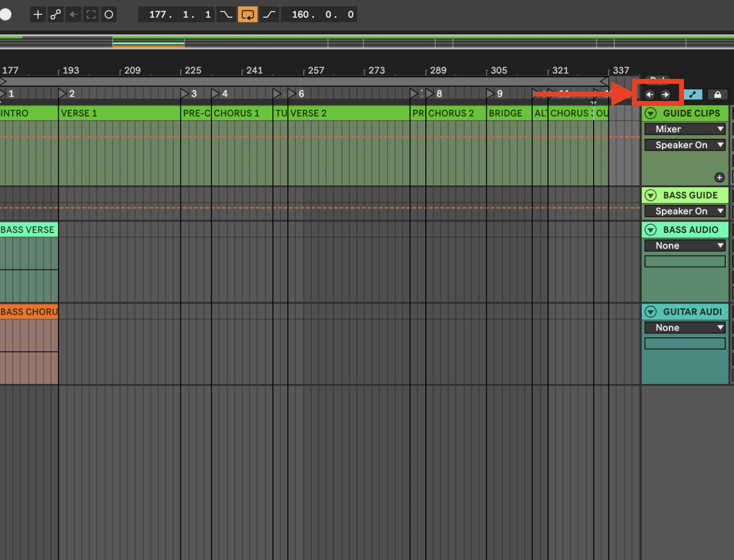Collapse the BASS GUIDE track
This screenshot has width=734, height=560.
tap(651, 195)
